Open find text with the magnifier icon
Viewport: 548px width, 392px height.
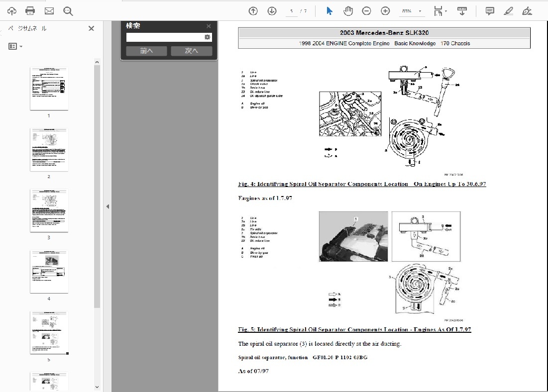(68, 11)
